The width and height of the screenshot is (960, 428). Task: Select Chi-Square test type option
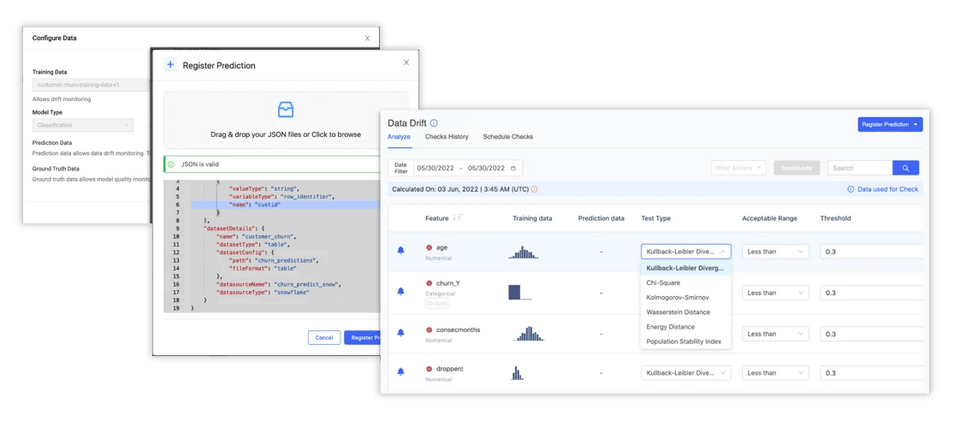tap(686, 283)
